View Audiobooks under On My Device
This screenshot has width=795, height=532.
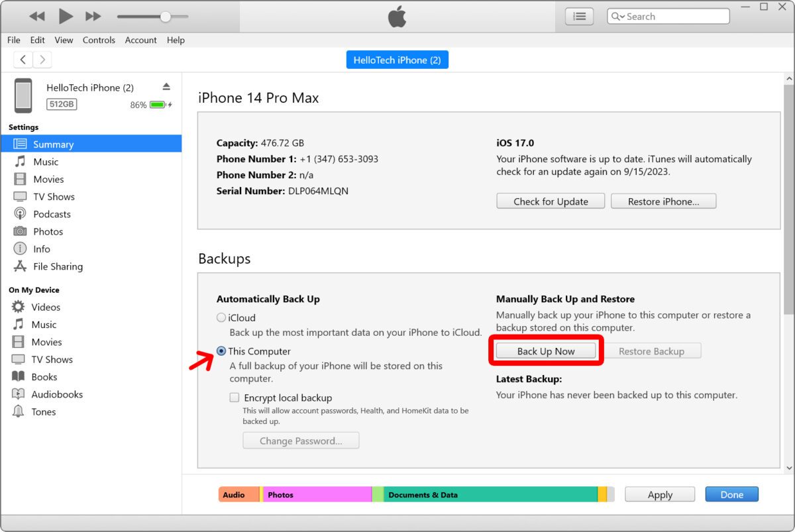(56, 394)
